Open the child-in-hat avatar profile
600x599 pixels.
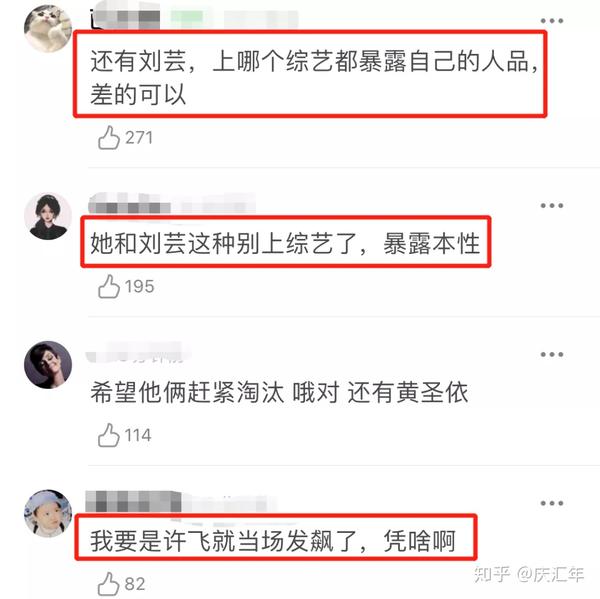(48, 513)
